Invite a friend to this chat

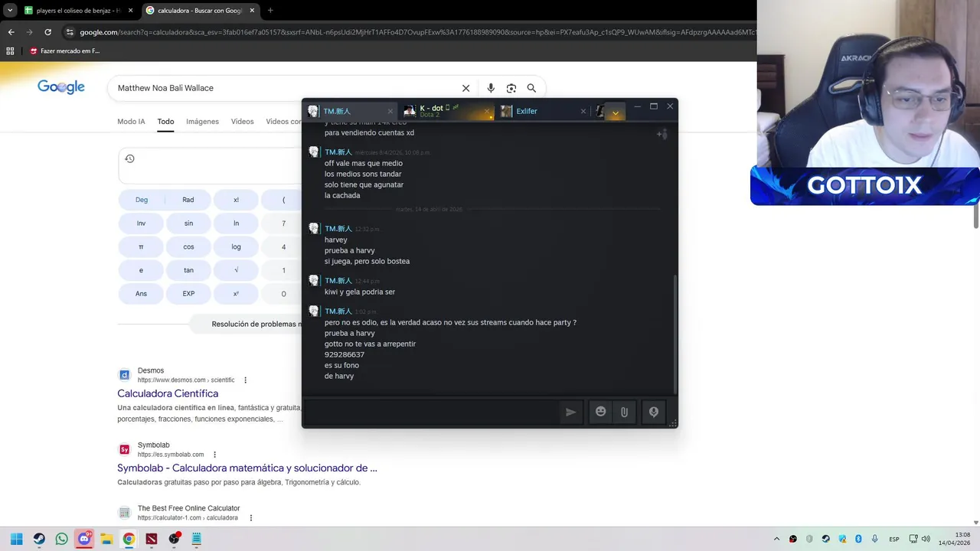[x=661, y=134]
